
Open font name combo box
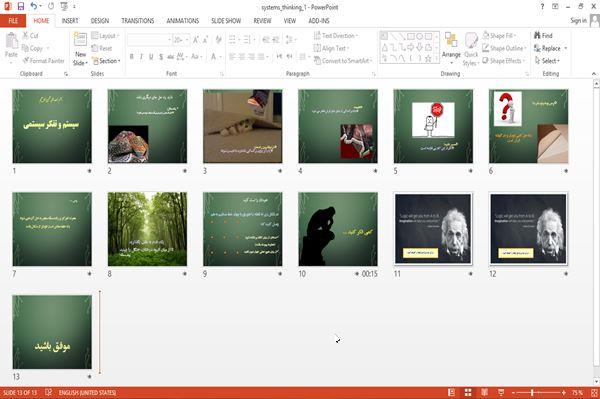pyautogui.click(x=149, y=40)
